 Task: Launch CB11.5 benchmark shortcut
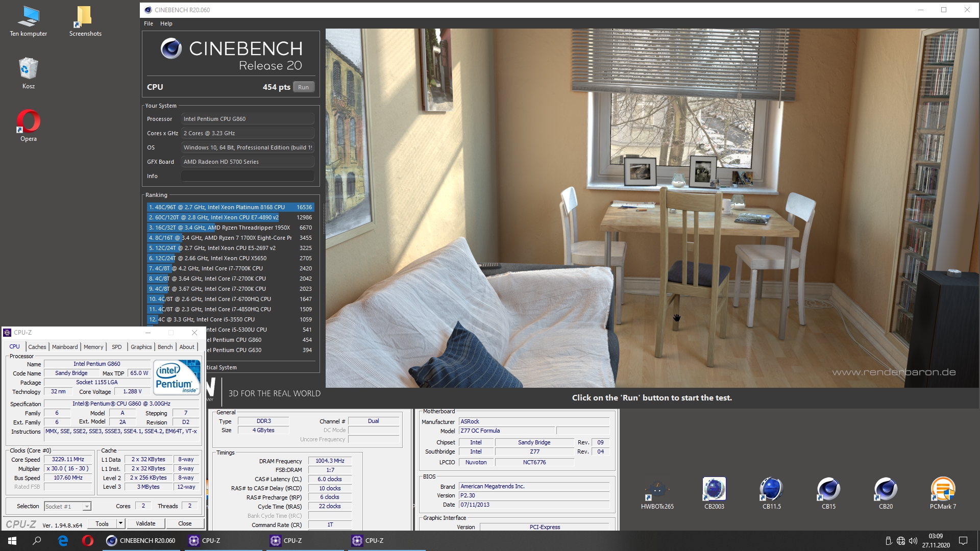[771, 493]
